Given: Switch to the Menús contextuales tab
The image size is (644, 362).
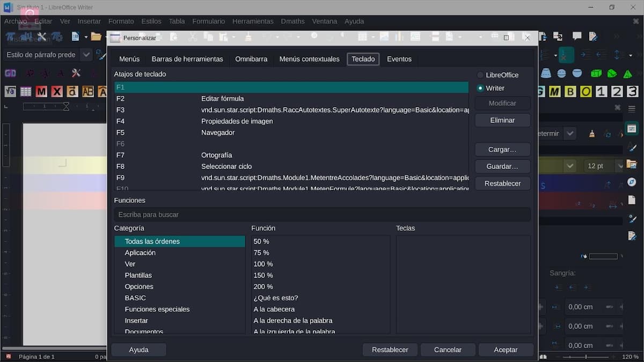Looking at the screenshot, I should 310,59.
